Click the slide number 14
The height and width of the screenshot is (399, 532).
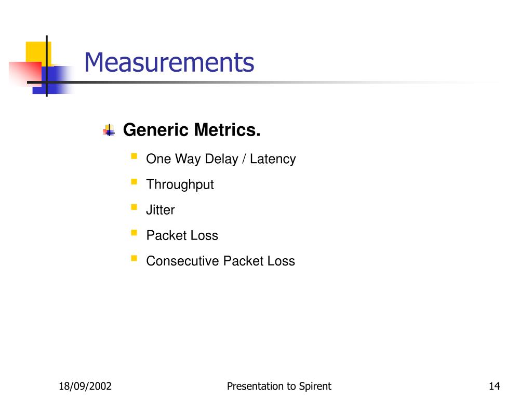coord(495,386)
